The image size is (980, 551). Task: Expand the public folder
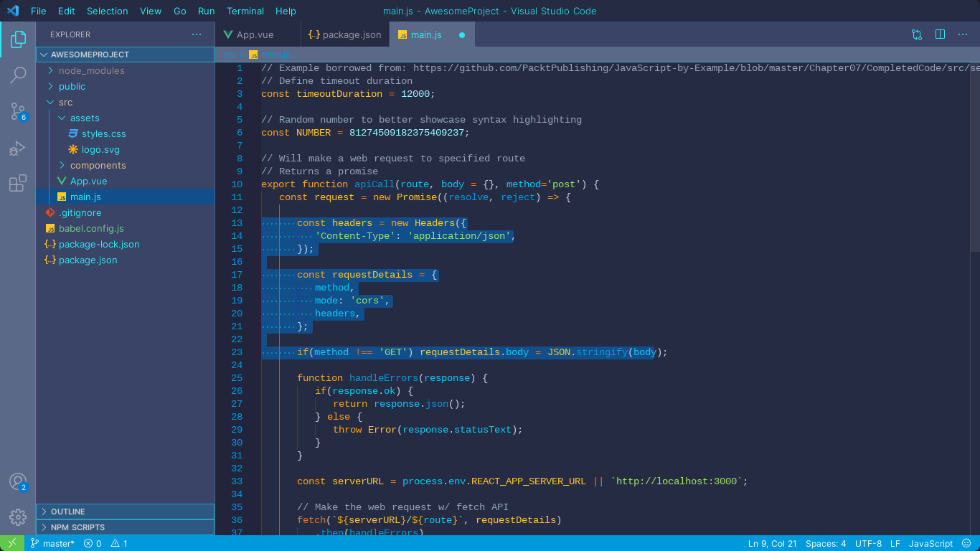[126, 86]
